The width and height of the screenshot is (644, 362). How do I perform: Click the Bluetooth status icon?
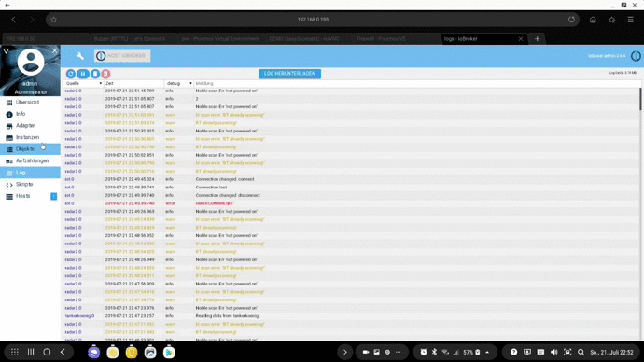pyautogui.click(x=434, y=352)
